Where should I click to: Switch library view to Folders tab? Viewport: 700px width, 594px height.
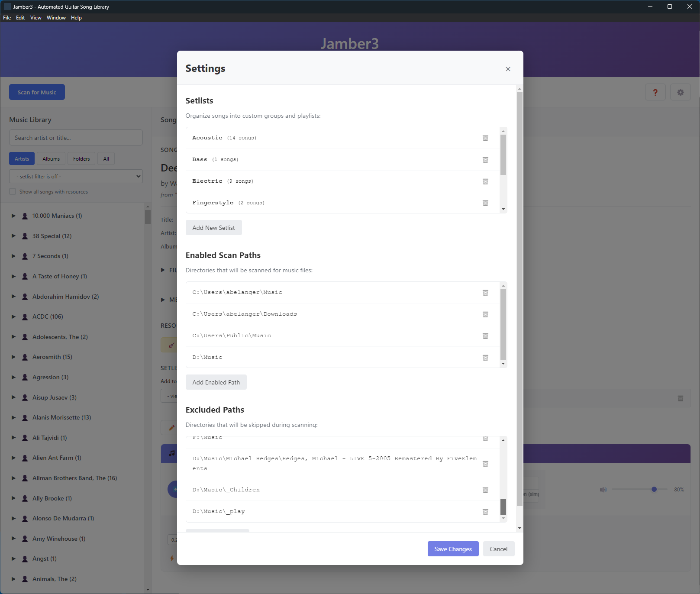coord(81,159)
